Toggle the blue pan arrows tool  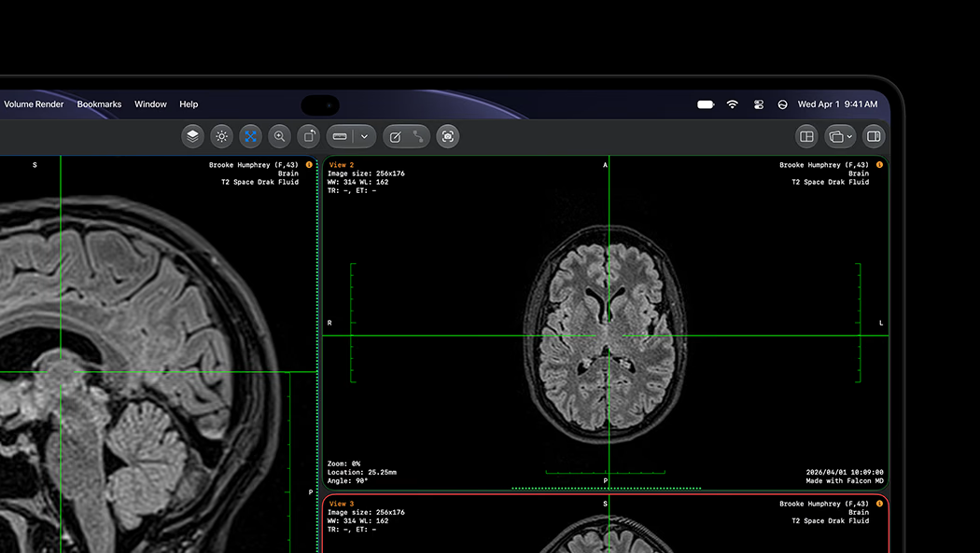[251, 136]
